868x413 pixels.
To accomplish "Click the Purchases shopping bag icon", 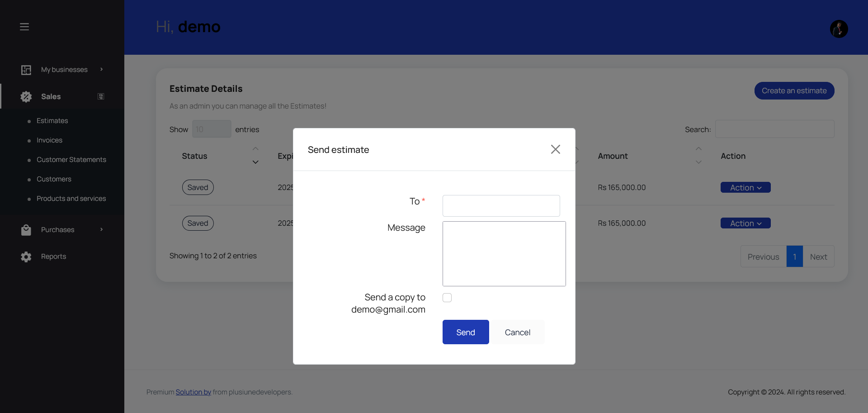I will point(26,229).
